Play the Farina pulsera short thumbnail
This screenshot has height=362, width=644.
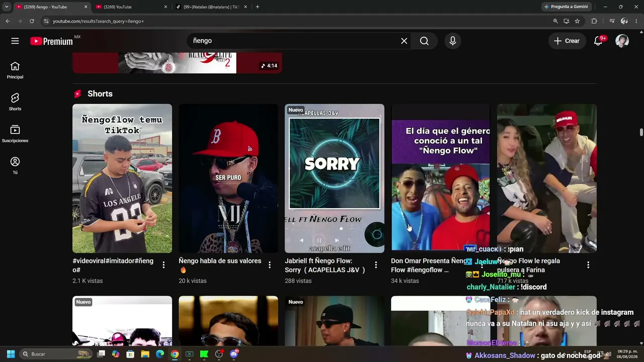pyautogui.click(x=547, y=178)
